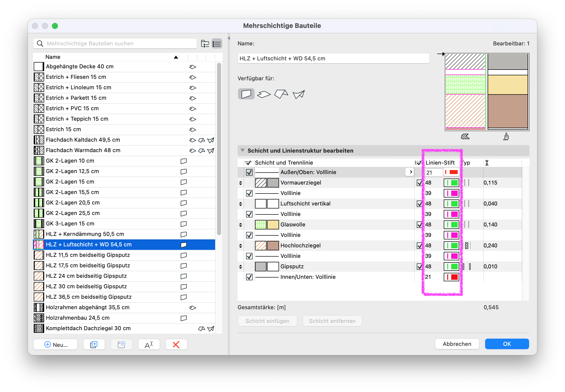This screenshot has width=565, height=392.
Task: Toggle separator line checkbox below Luftschicht vertikal
Action: (x=249, y=214)
